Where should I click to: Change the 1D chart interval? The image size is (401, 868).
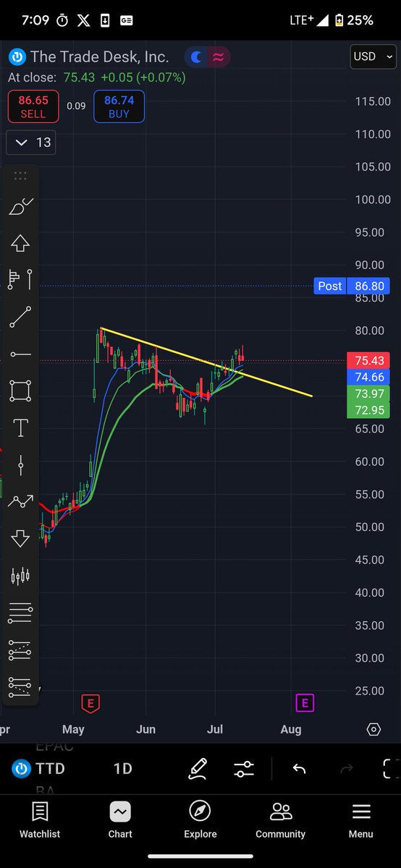123,768
